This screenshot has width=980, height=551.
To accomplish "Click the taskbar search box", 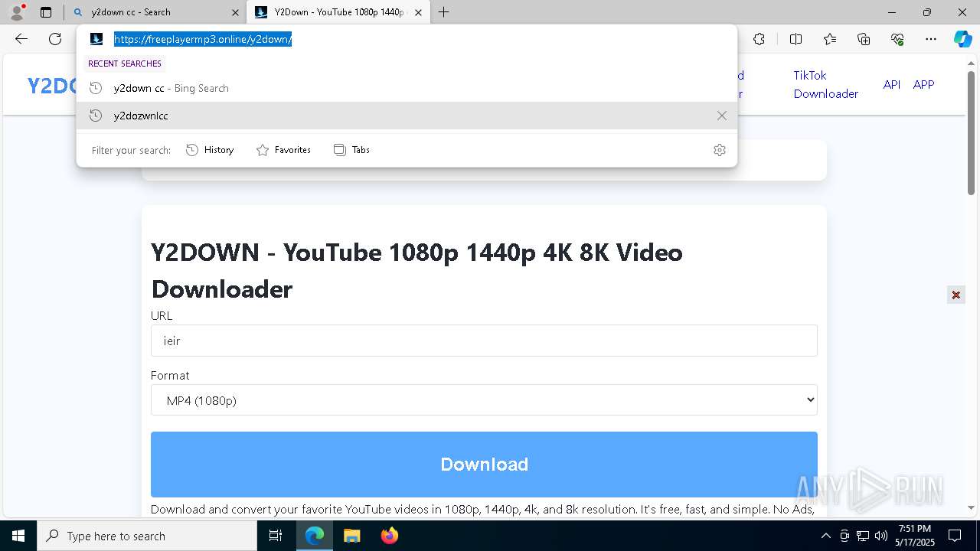I will (147, 536).
